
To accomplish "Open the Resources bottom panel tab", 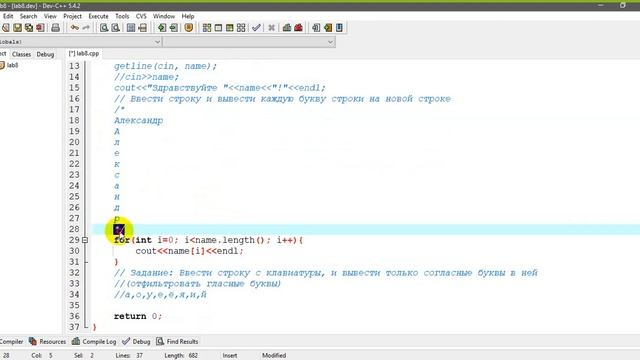I will click(x=47, y=342).
